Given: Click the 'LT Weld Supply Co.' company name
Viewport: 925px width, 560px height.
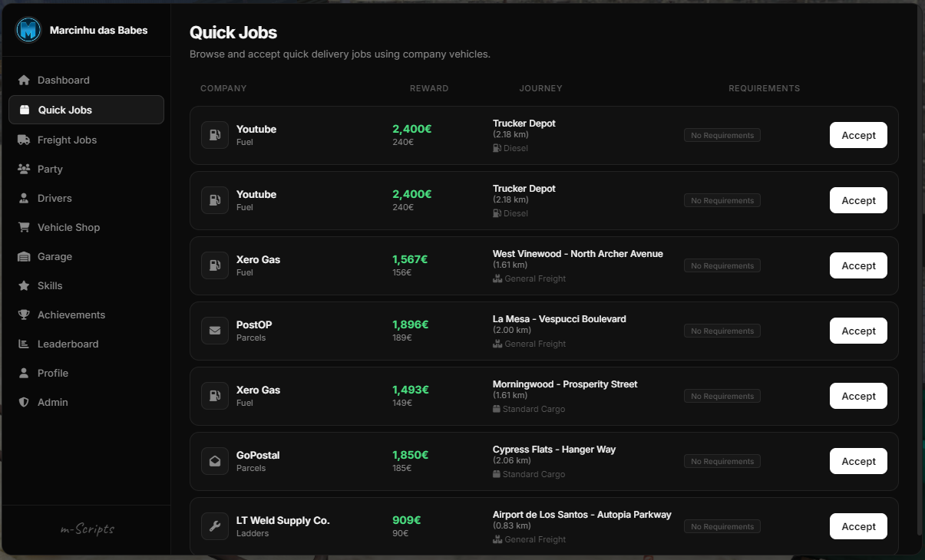Looking at the screenshot, I should (x=283, y=520).
